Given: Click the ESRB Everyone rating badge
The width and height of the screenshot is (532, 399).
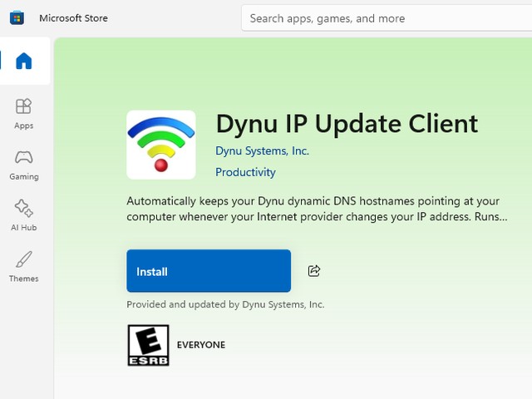Looking at the screenshot, I should coord(148,345).
